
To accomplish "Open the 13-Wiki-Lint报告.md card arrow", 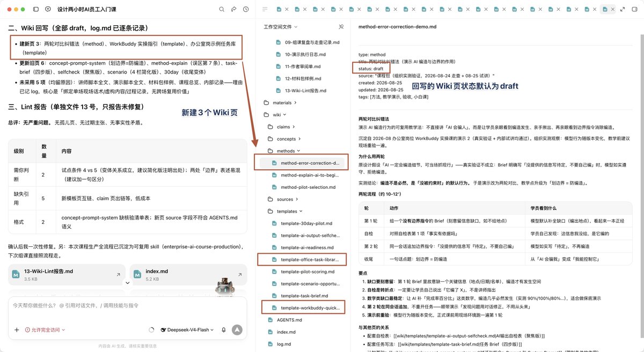I will pyautogui.click(x=118, y=275).
